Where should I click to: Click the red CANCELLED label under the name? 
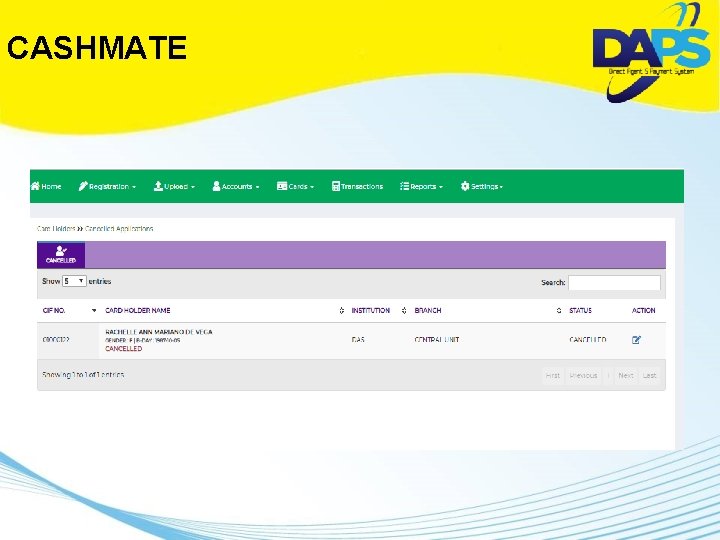124,349
